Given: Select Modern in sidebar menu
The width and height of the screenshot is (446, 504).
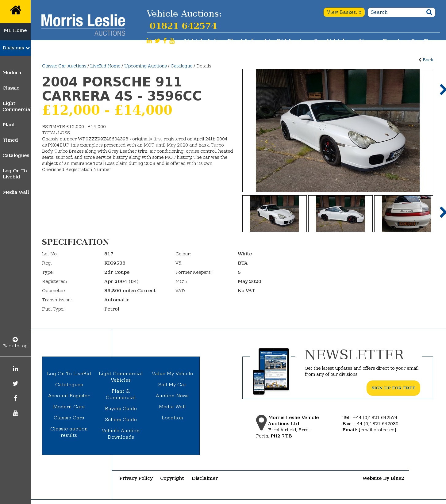Looking at the screenshot, I should [12, 73].
